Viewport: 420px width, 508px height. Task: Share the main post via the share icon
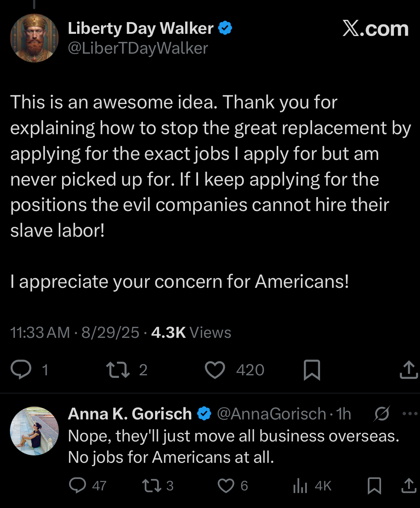click(x=409, y=369)
